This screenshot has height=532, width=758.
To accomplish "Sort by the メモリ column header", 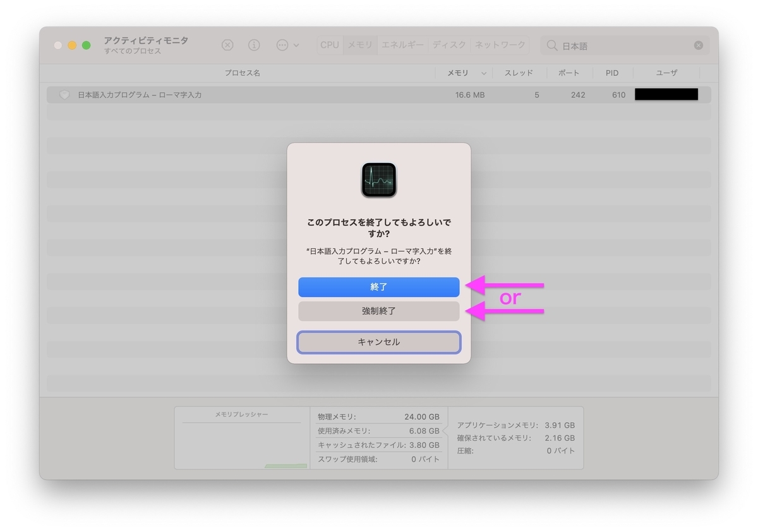I will [x=458, y=73].
